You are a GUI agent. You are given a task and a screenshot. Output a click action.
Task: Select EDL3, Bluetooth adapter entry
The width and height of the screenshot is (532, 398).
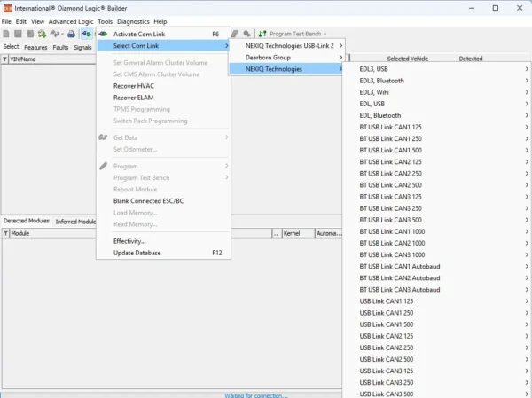437,81
